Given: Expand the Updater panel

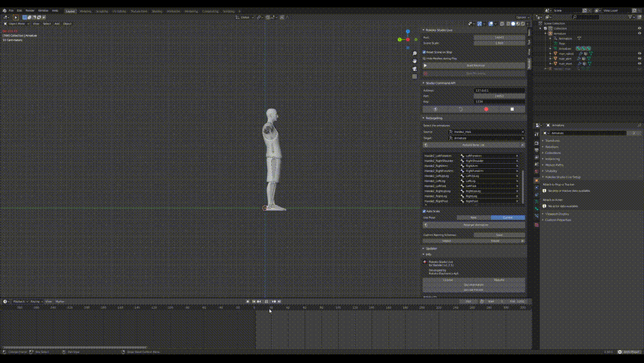Looking at the screenshot, I should tap(431, 248).
